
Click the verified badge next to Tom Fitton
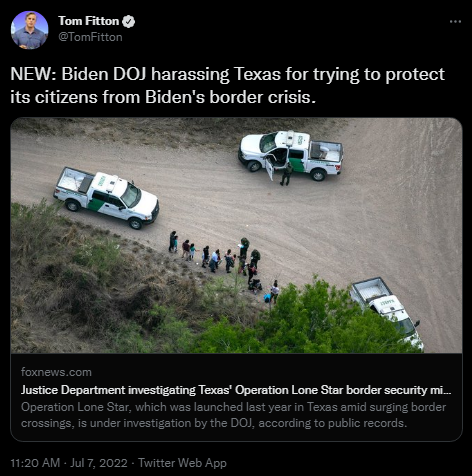point(128,22)
